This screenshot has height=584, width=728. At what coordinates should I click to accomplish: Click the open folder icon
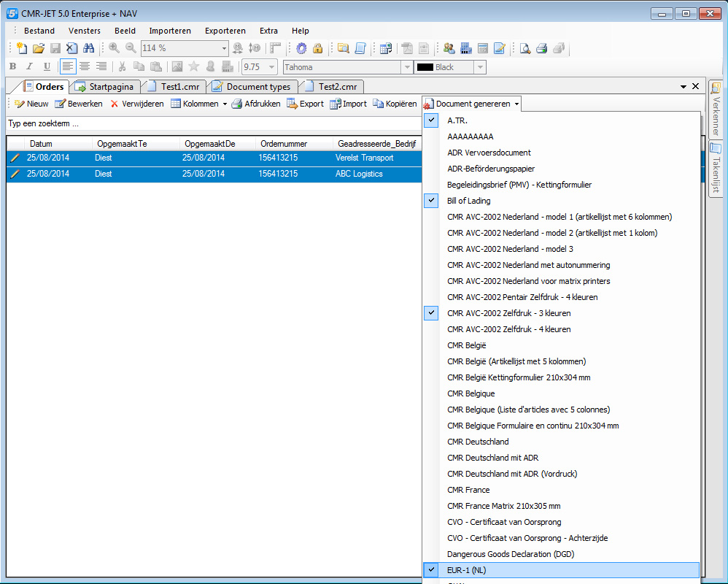tap(39, 49)
